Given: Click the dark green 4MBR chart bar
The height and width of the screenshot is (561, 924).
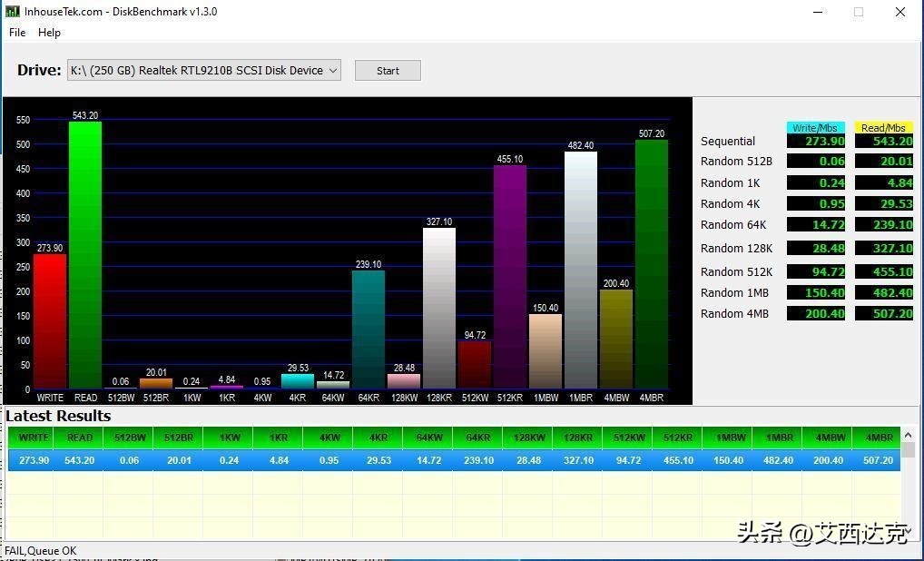Looking at the screenshot, I should tap(651, 263).
